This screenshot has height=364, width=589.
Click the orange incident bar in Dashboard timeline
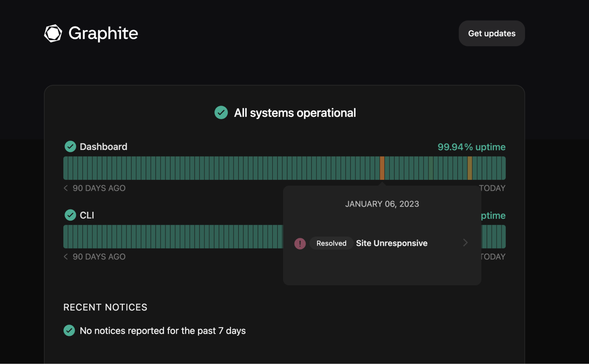[382, 168]
